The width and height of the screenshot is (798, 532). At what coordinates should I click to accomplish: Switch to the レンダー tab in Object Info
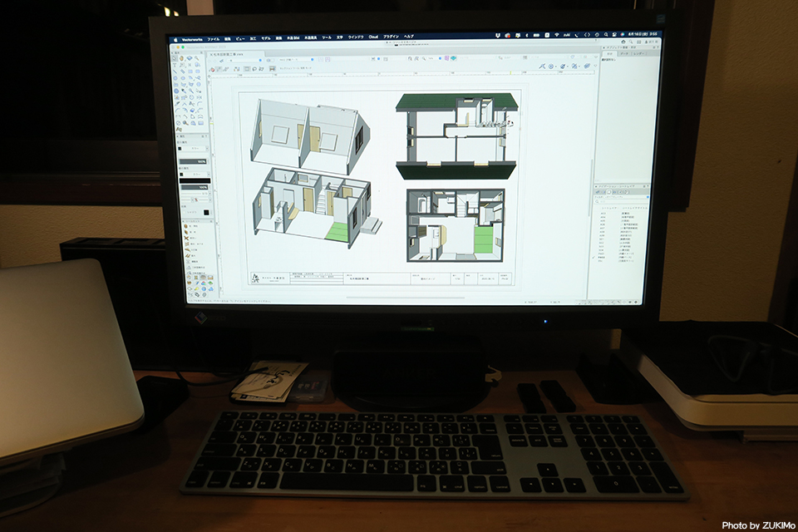click(638, 53)
